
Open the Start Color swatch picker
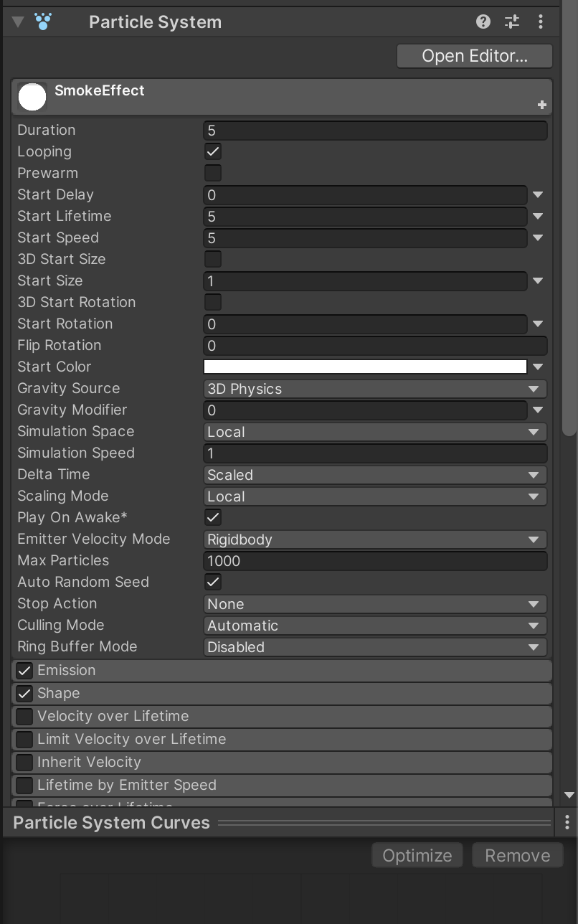pyautogui.click(x=365, y=367)
